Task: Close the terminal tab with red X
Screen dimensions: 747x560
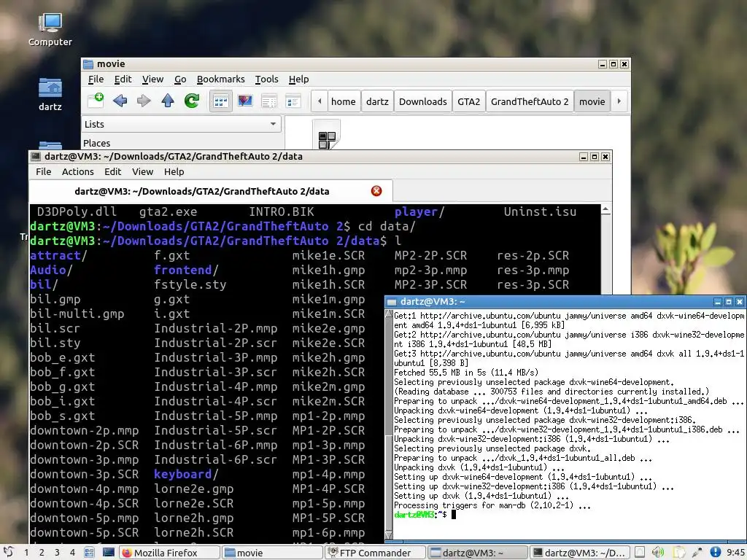Action: coord(376,191)
